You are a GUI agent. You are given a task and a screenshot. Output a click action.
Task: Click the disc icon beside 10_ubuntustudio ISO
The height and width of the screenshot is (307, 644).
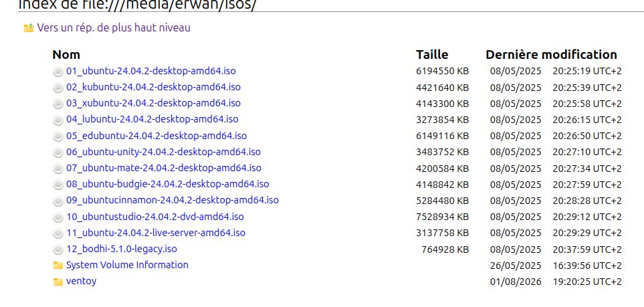coord(58,217)
